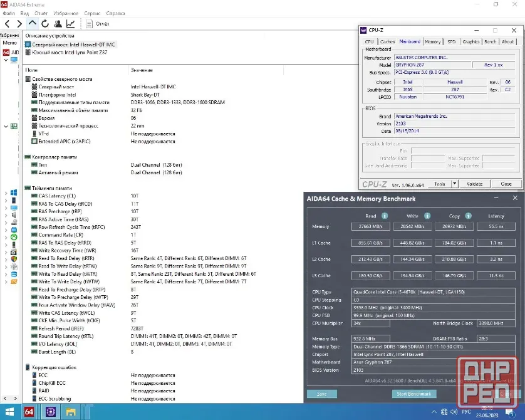Select Южный мост Intel Lynx Point Z87
The width and height of the screenshot is (525, 420).
click(x=70, y=52)
